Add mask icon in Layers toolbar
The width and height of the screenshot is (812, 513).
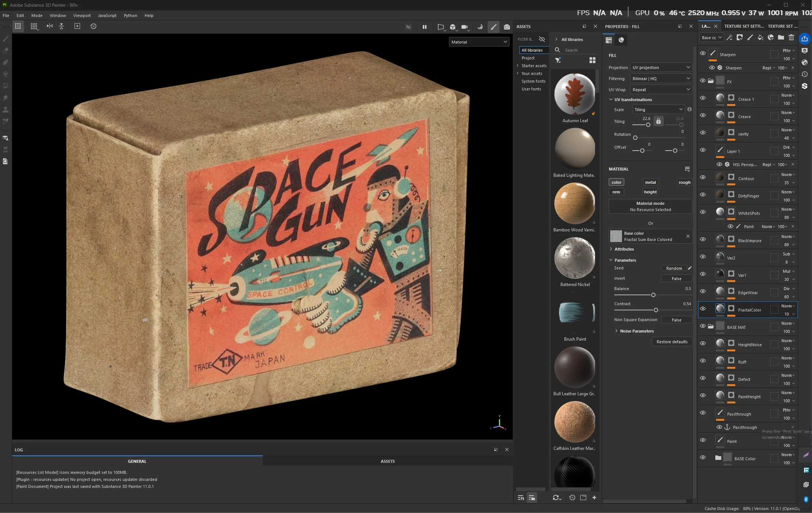pyautogui.click(x=740, y=37)
